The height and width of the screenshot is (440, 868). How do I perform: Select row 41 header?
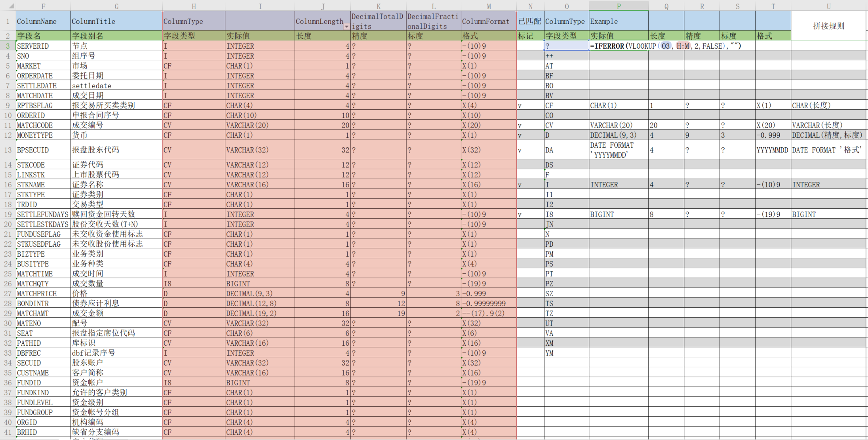pos(8,432)
